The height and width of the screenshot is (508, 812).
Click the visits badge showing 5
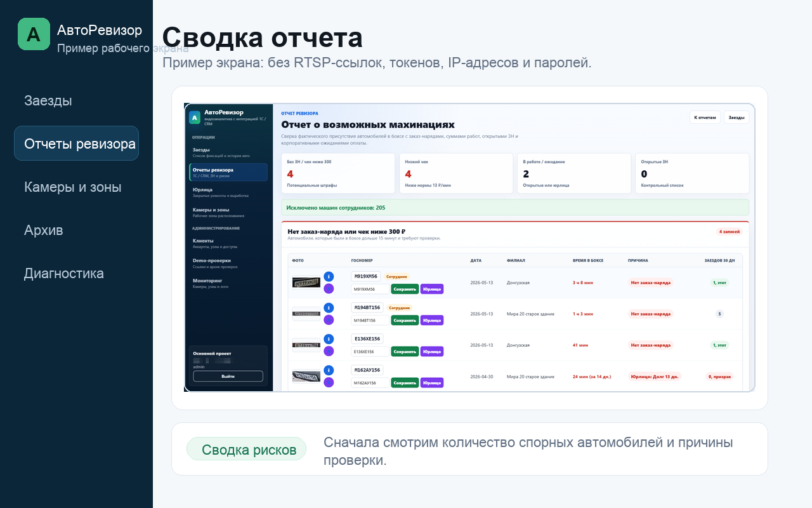719,314
